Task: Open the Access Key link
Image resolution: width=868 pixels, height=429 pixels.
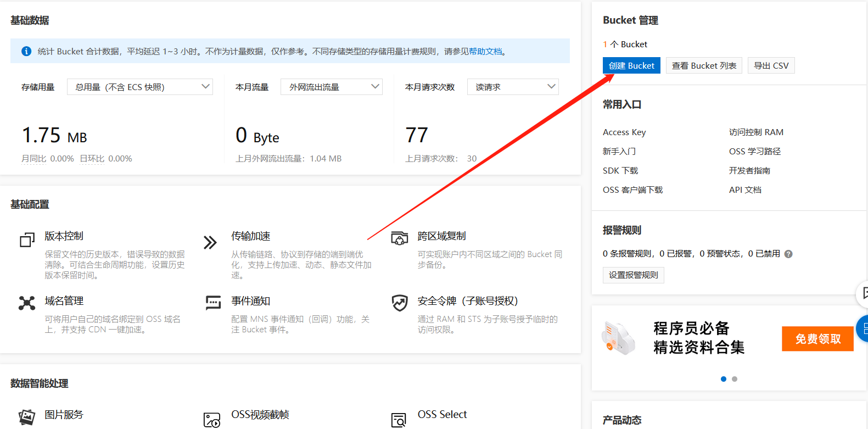Action: click(624, 132)
